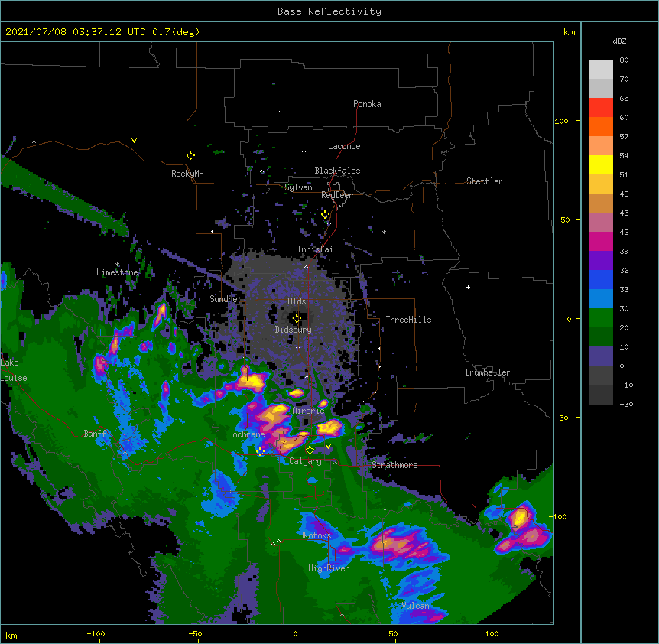This screenshot has width=659, height=644.
Task: Click the Lacombe city label
Action: pyautogui.click(x=344, y=146)
